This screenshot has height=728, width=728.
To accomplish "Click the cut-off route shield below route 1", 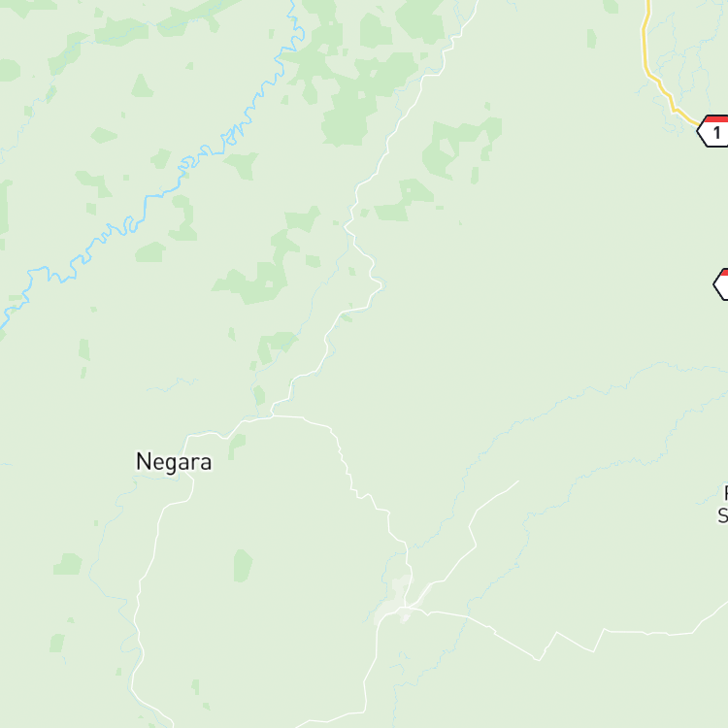I will pos(721,284).
